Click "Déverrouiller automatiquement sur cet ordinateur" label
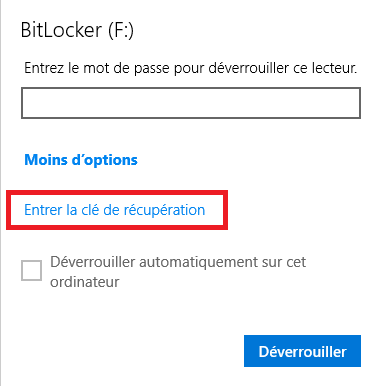 tap(178, 272)
